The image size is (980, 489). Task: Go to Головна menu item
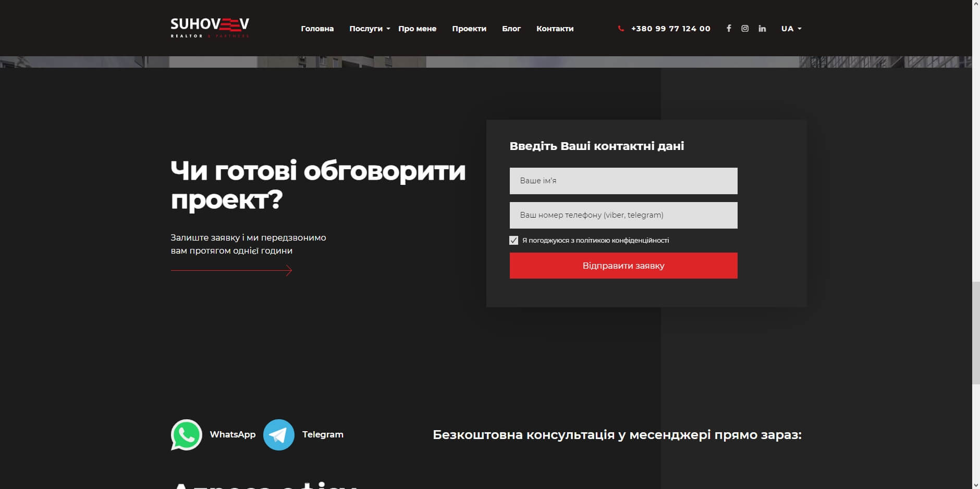tap(317, 29)
